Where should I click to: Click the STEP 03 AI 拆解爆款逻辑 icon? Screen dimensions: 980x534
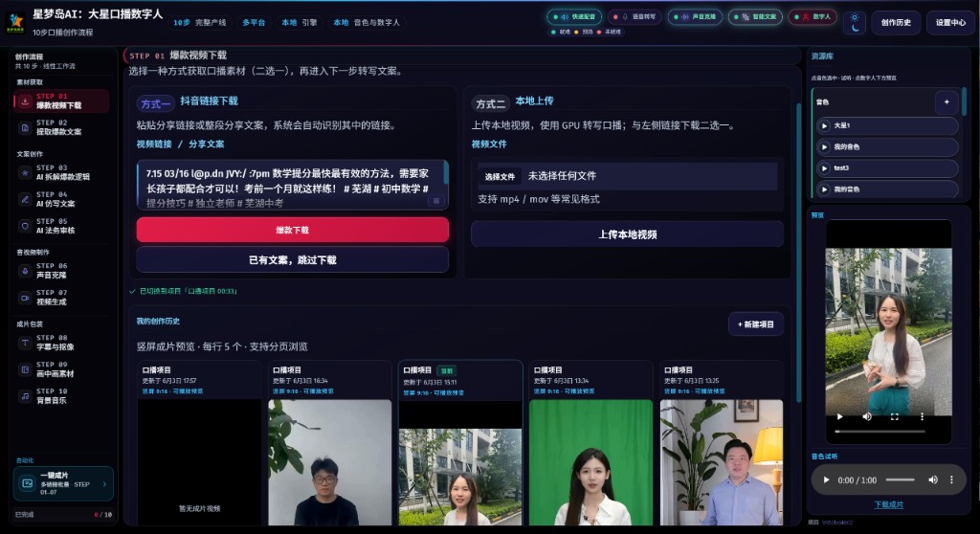25,172
